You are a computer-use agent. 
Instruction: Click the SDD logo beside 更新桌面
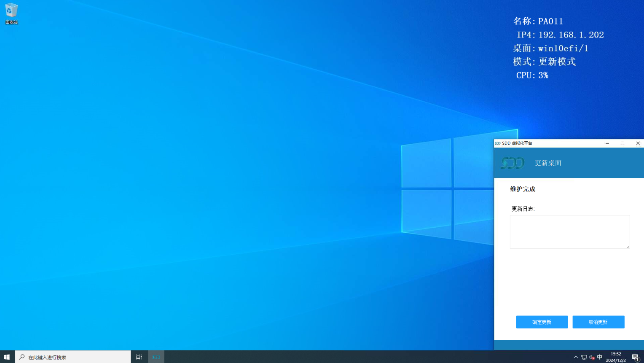point(513,163)
